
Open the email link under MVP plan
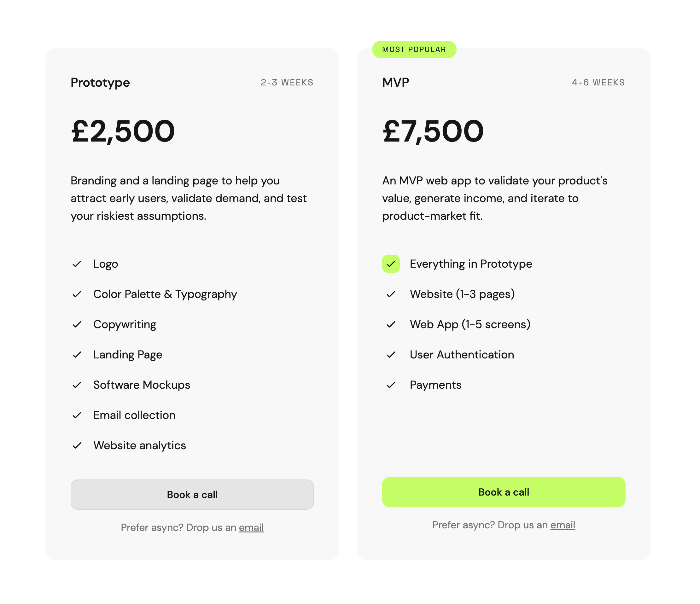[563, 525]
